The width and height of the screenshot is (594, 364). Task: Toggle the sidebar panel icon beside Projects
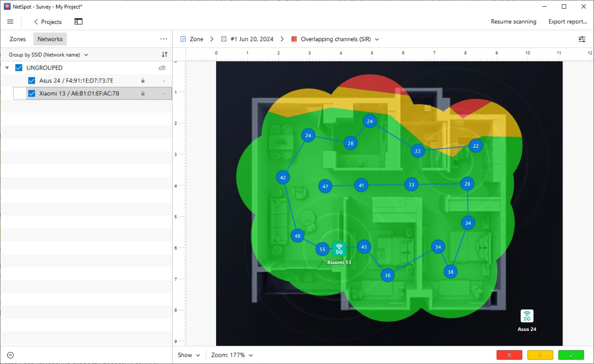[78, 22]
